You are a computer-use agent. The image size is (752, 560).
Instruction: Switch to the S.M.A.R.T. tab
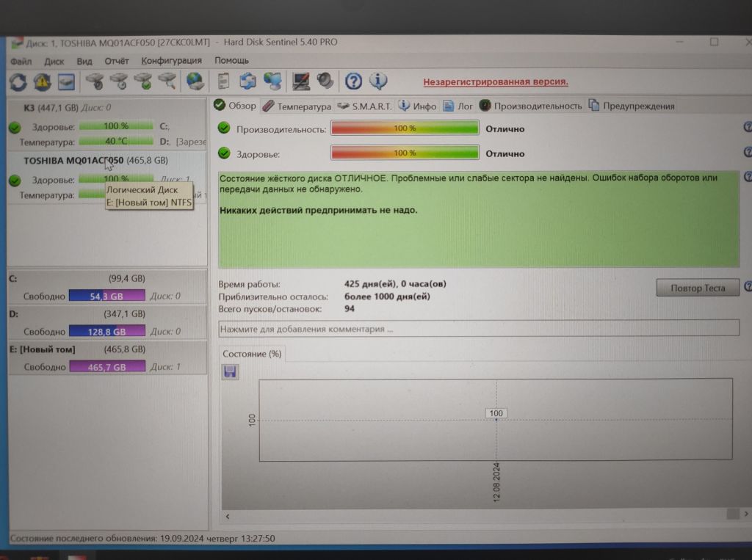pyautogui.click(x=364, y=106)
